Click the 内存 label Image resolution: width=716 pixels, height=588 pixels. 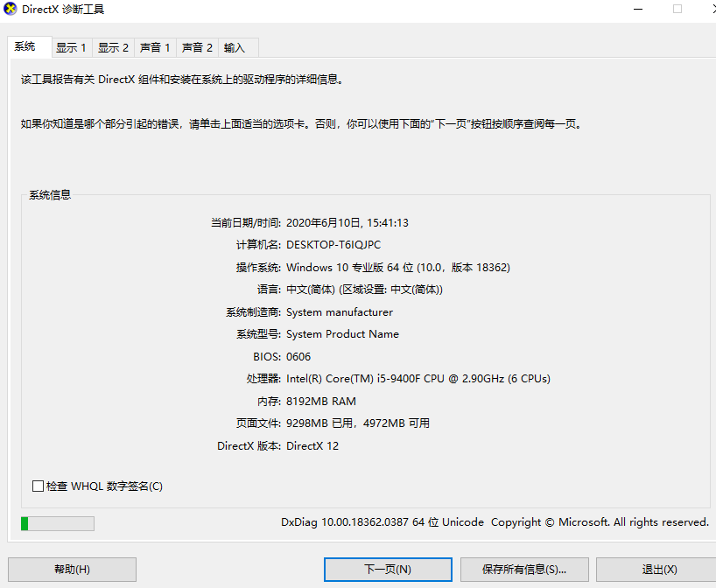(269, 402)
